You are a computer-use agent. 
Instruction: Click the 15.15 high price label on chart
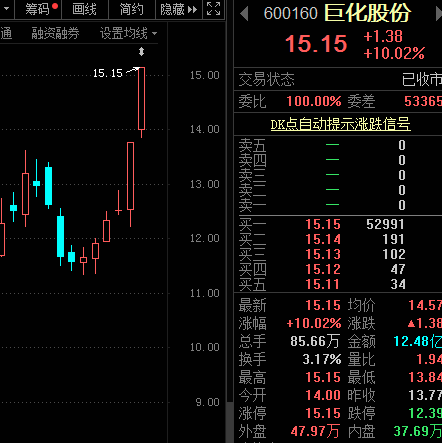[x=108, y=73]
